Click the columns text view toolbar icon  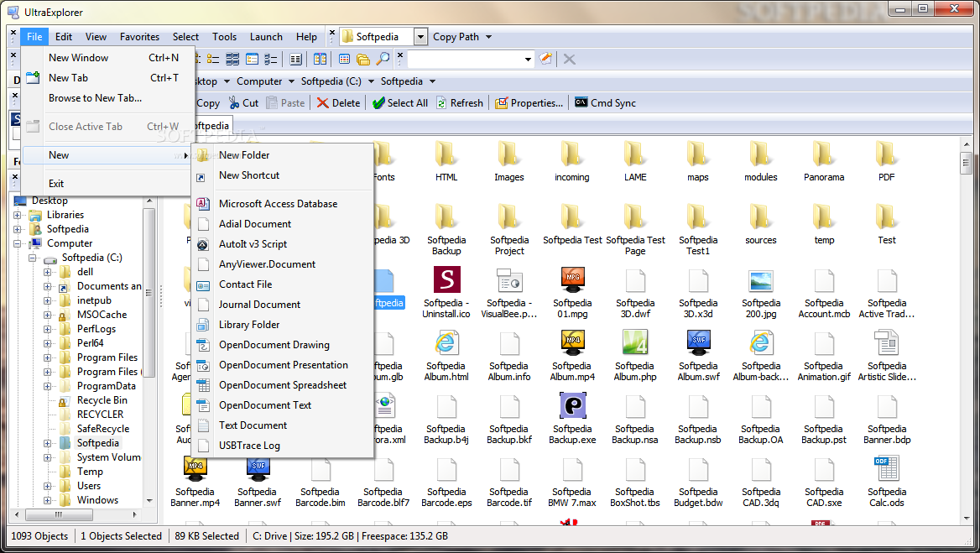pos(295,60)
